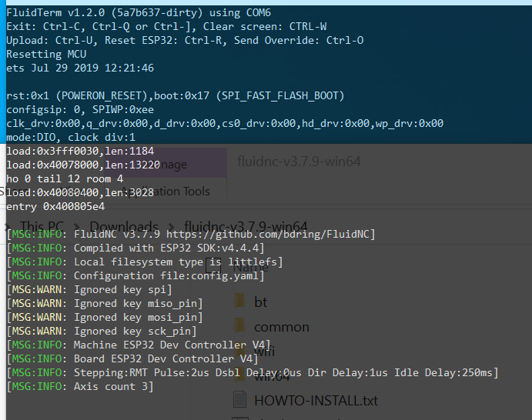This screenshot has height=420, width=532.
Task: Click the 'Upload: Ctrl-U, Reset ESP32' help line
Action: (185, 40)
